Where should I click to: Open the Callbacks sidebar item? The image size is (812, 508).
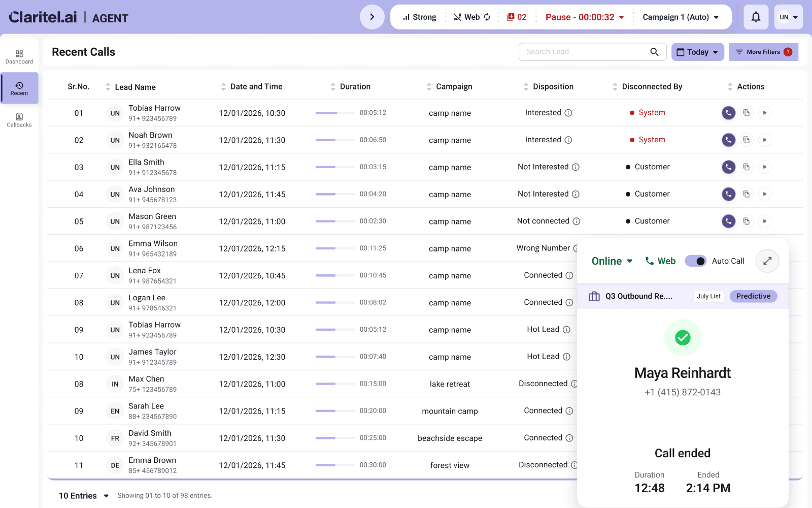[x=19, y=120]
